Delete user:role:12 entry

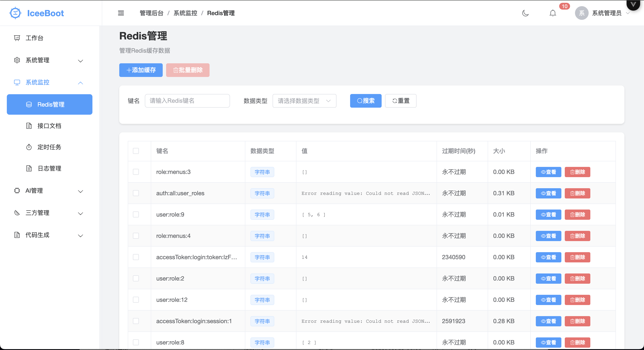[578, 300]
